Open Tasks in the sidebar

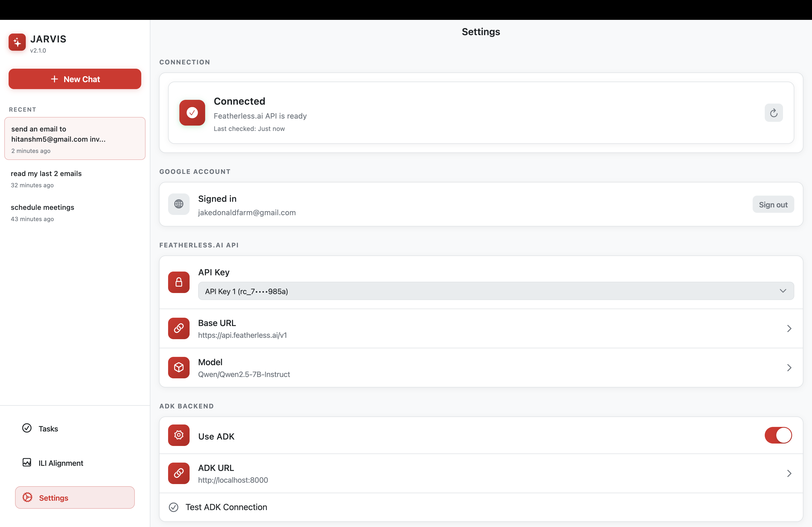click(48, 429)
